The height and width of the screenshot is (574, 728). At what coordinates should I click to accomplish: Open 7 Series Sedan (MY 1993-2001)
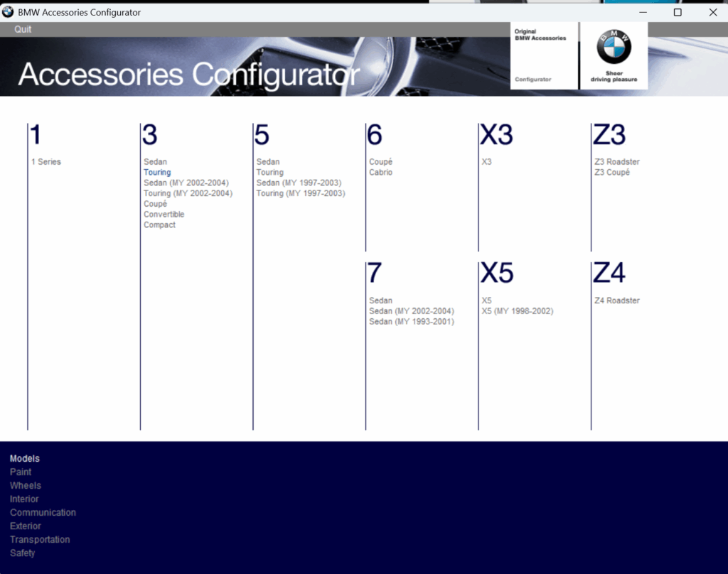[x=412, y=322]
